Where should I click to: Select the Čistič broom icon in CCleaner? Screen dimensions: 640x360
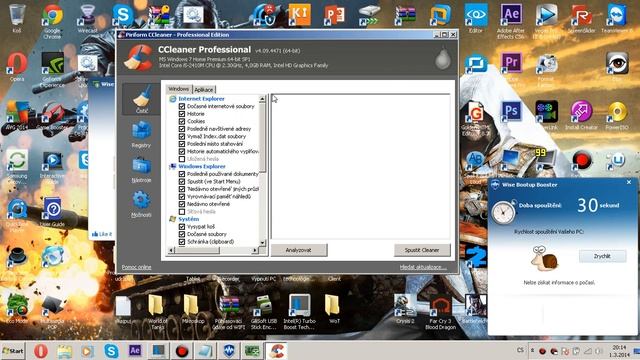141,98
